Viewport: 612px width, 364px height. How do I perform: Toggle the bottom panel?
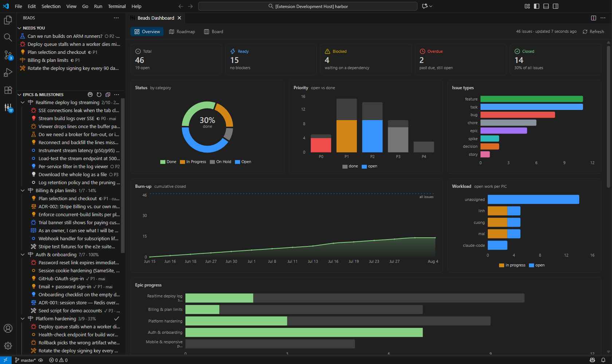tap(546, 6)
